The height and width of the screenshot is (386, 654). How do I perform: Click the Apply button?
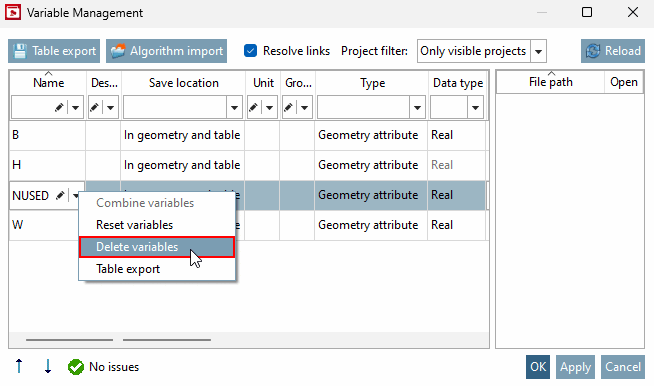pos(575,367)
